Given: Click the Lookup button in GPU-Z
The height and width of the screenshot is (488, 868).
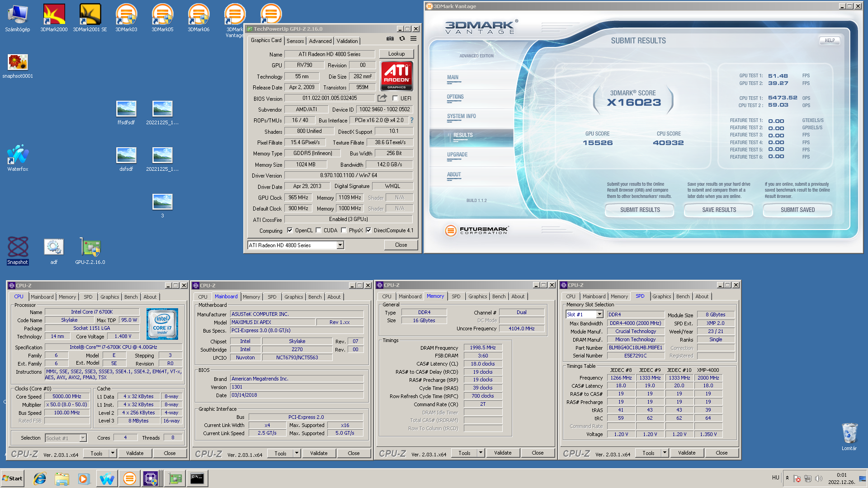Looking at the screenshot, I should (396, 53).
